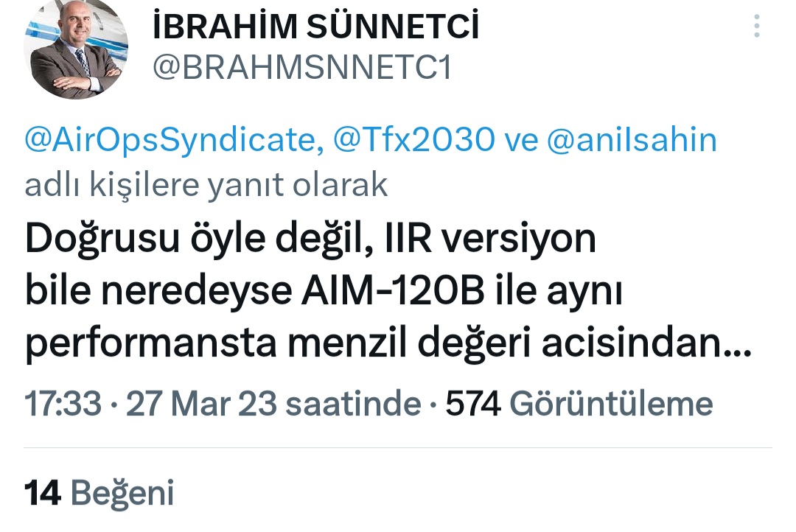796x532 pixels.
Task: Select 'adlı kişilere yanıt olarak' reply label
Action: 206,183
